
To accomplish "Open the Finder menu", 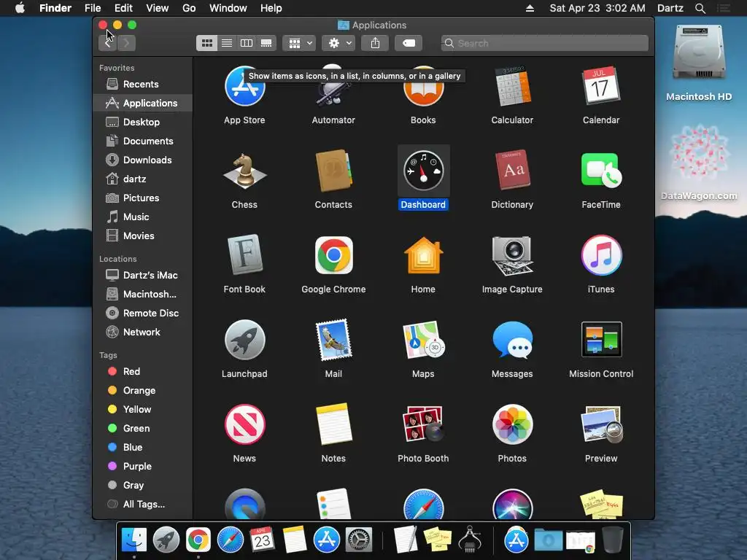I will 55,8.
